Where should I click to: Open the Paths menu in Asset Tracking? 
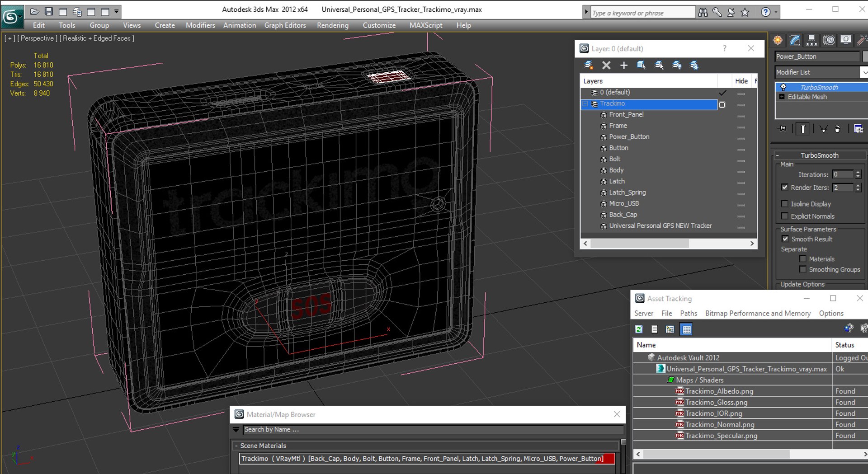click(x=688, y=313)
